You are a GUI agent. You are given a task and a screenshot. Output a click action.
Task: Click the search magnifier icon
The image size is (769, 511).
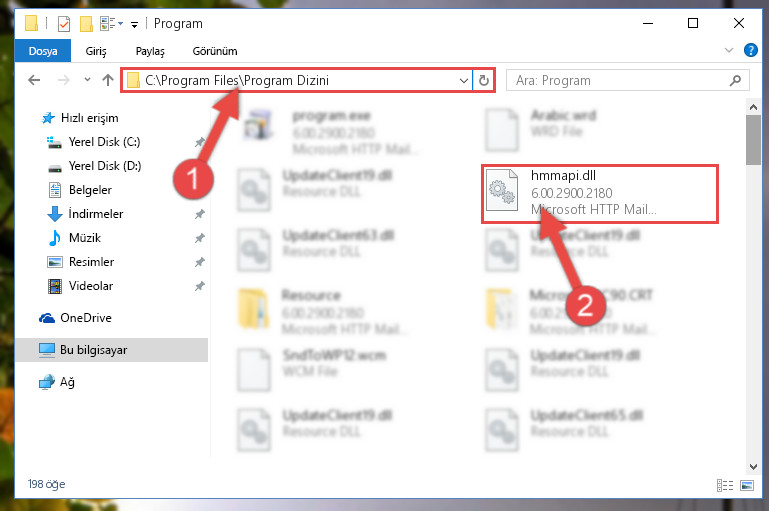pos(735,80)
